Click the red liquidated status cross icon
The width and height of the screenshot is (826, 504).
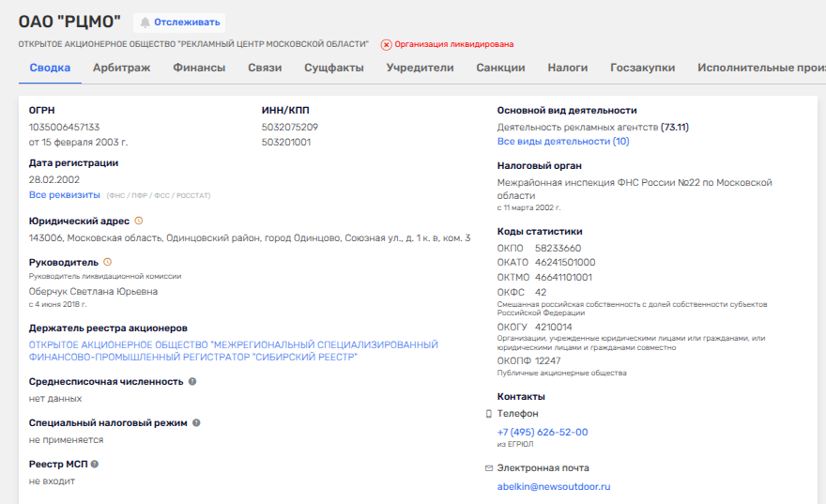click(x=386, y=44)
